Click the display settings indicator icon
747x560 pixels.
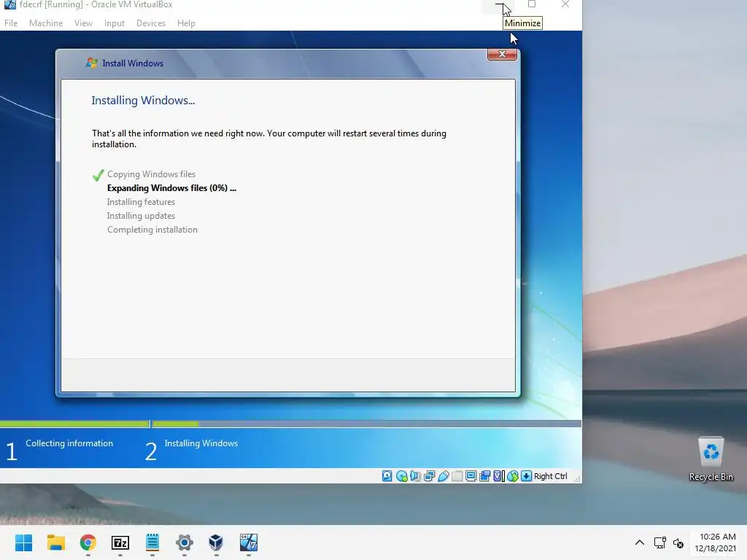[x=471, y=475]
